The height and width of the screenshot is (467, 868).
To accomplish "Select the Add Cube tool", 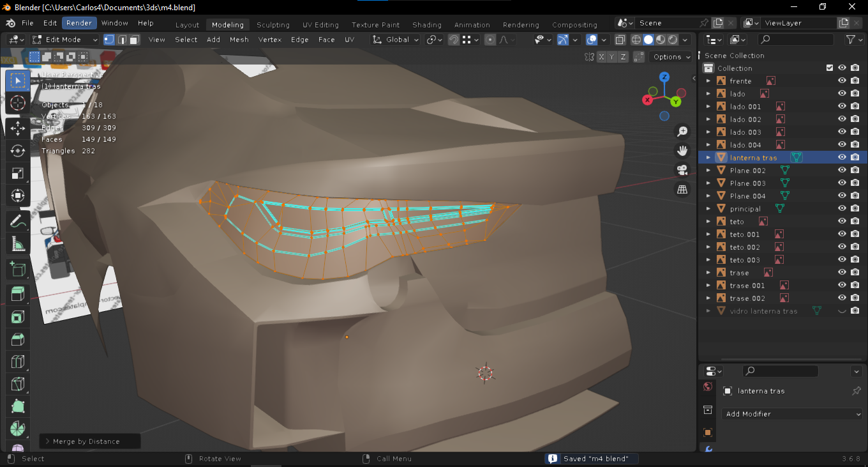I will click(x=18, y=269).
